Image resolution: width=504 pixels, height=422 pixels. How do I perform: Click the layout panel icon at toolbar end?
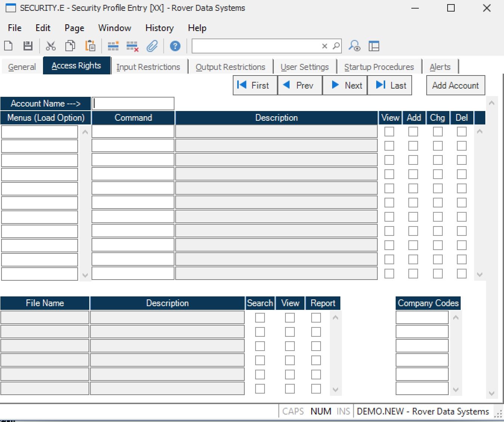[x=374, y=46]
